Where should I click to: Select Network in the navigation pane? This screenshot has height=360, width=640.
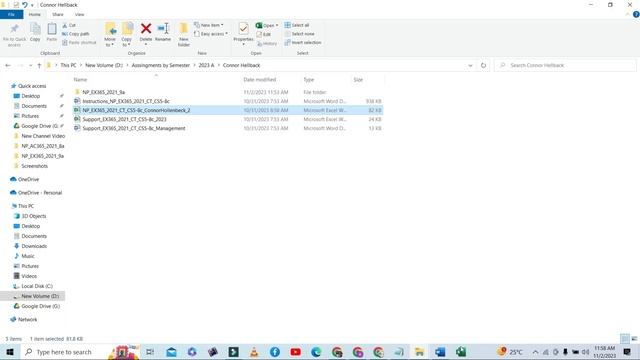[x=27, y=320]
